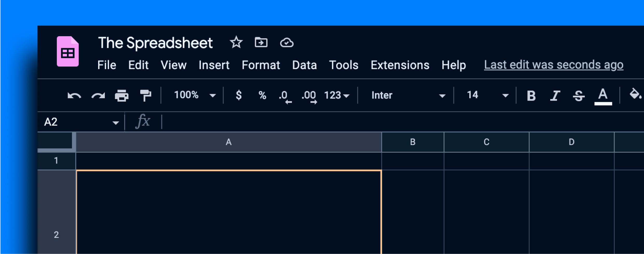The width and height of the screenshot is (644, 254).
Task: Open the 100% zoom dropdown
Action: click(x=194, y=95)
